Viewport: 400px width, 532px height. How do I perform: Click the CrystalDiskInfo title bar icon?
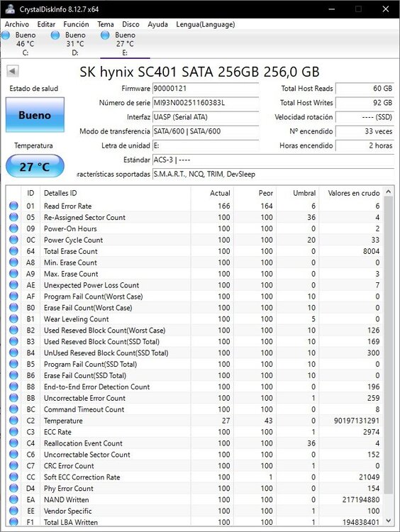click(x=10, y=9)
